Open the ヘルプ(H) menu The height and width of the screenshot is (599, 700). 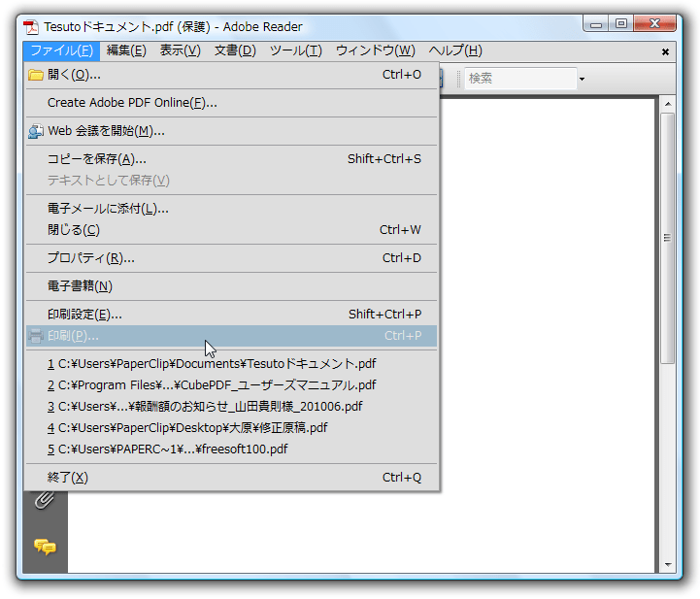coord(455,50)
